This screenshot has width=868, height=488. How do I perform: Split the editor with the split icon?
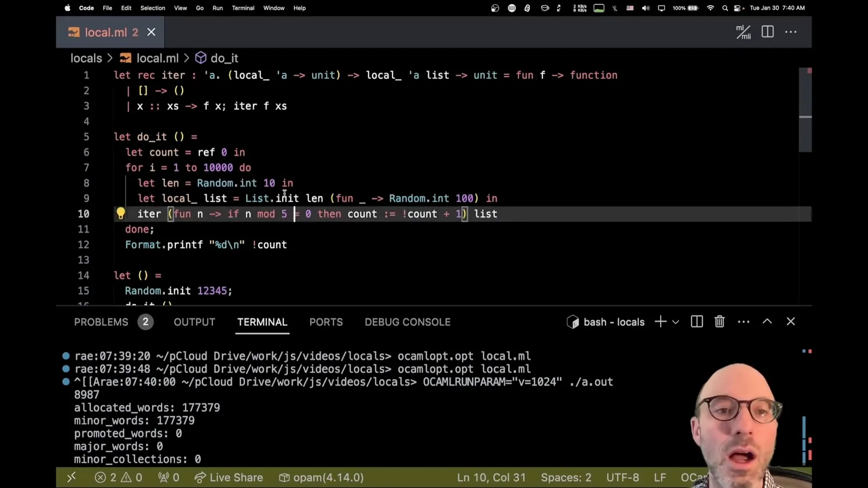tap(768, 32)
